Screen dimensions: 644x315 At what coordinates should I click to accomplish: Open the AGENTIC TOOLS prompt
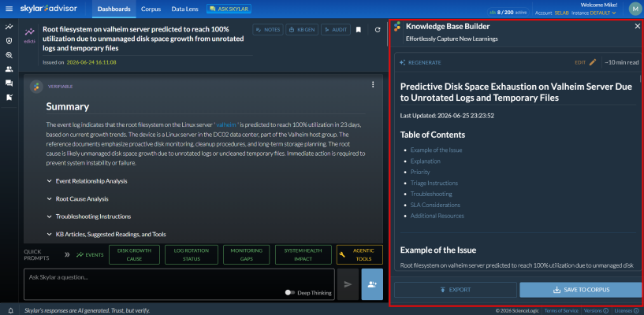[359, 254]
